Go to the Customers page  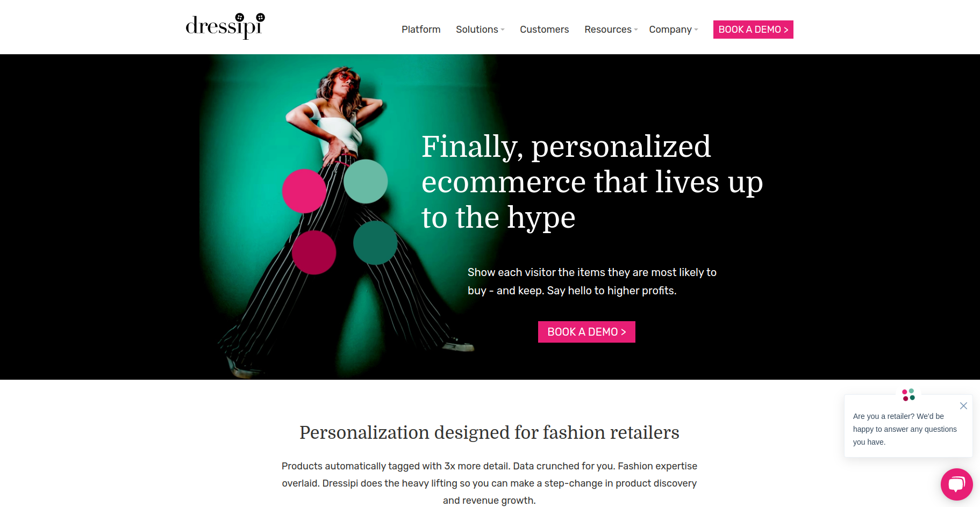(x=544, y=30)
